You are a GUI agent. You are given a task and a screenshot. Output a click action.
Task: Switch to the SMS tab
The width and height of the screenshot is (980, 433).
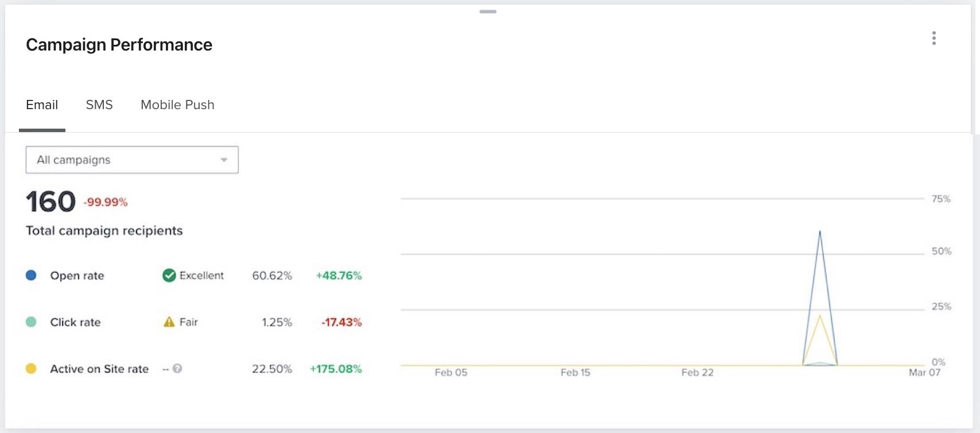(99, 105)
